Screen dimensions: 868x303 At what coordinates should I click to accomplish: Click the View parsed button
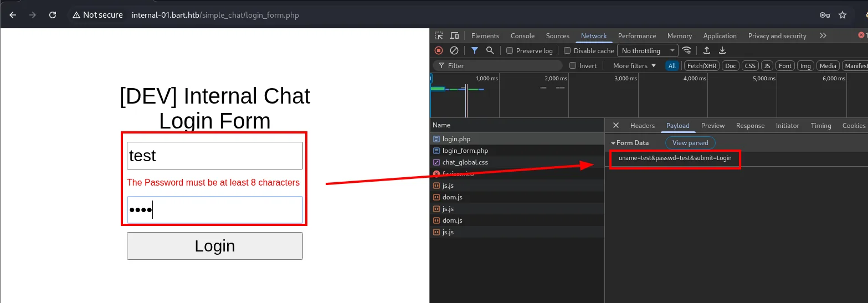pyautogui.click(x=690, y=143)
